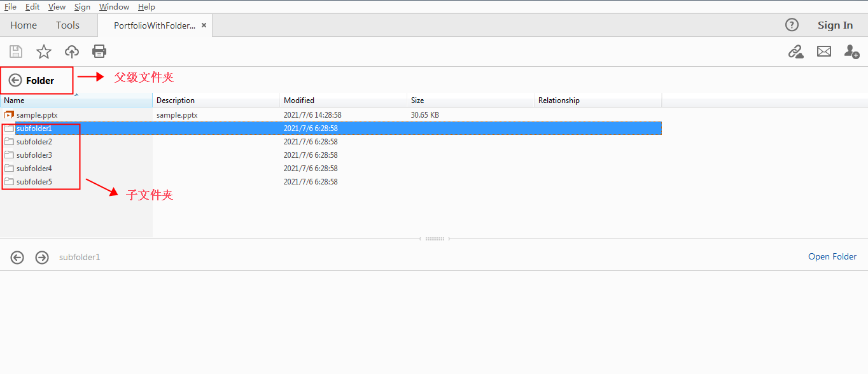This screenshot has width=868, height=374.
Task: Select the subfolder4 name
Action: 34,169
